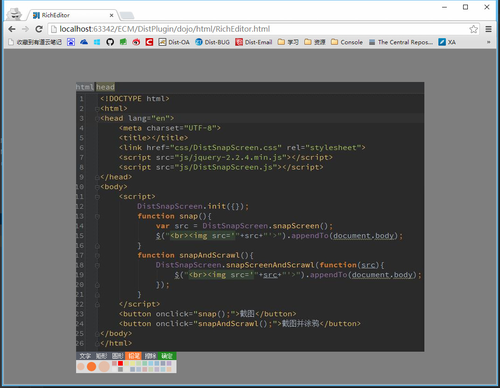Open the green Evernote bookmark icon
The height and width of the screenshot is (388, 500).
[123, 42]
